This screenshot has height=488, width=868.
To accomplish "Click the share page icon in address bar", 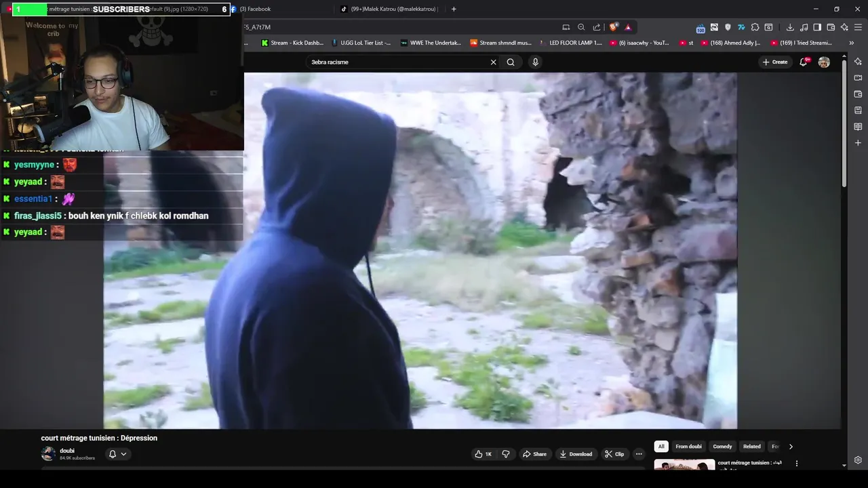I will pyautogui.click(x=597, y=27).
